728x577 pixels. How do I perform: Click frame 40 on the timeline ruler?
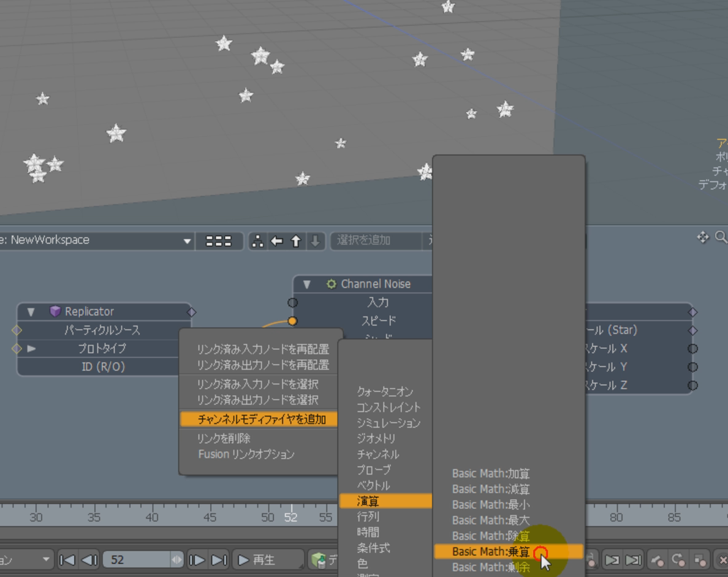[x=152, y=518]
